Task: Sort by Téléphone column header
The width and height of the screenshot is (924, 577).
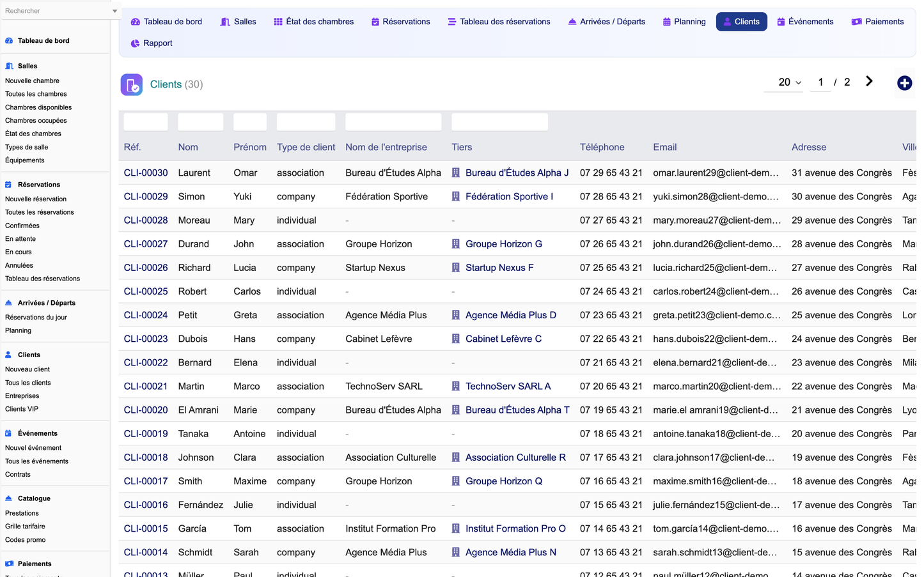Action: (x=602, y=147)
